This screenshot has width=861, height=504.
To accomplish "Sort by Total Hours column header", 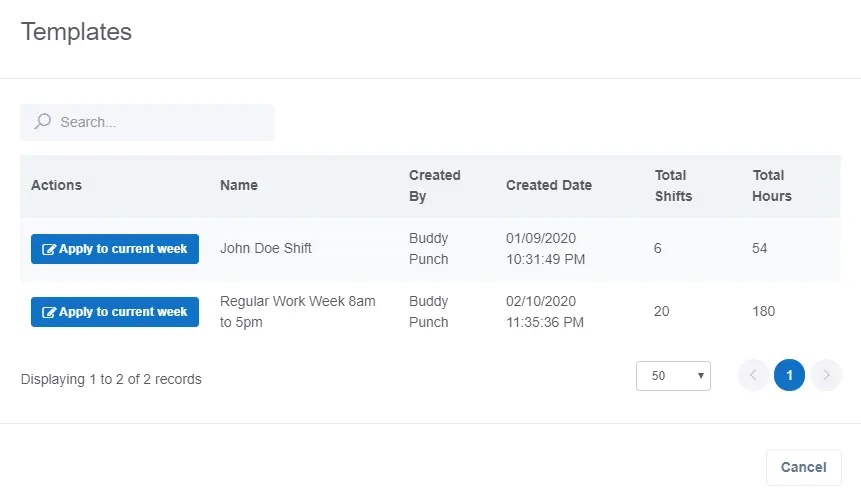I will (771, 186).
